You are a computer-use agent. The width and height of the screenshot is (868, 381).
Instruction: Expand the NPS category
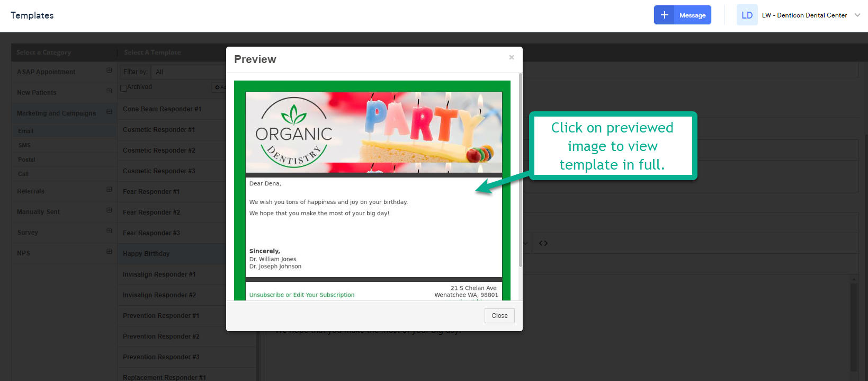coord(109,251)
